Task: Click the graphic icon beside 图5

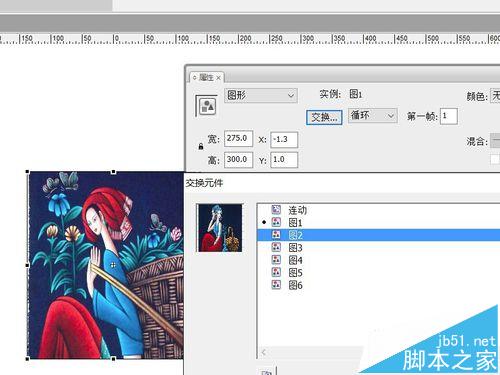Action: tap(276, 272)
